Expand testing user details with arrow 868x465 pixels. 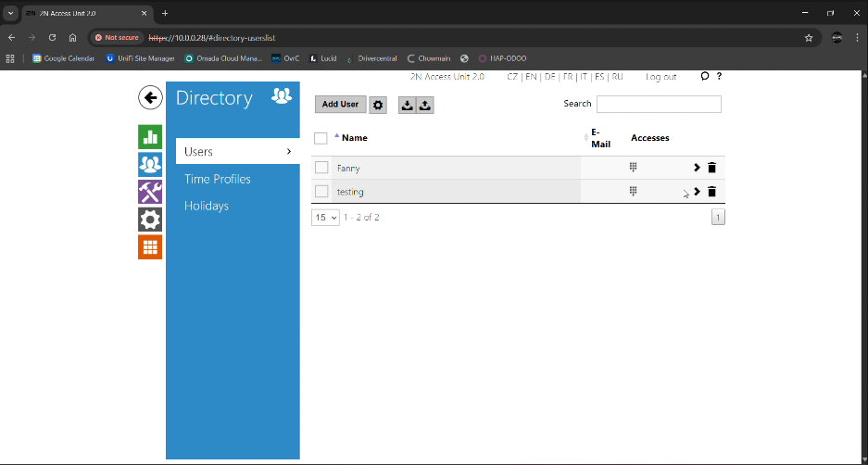pos(697,192)
